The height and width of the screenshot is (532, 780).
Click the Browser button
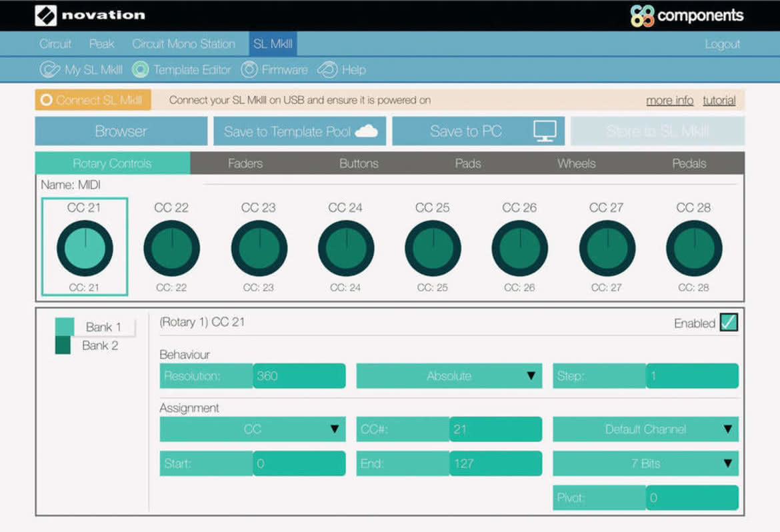click(x=121, y=131)
